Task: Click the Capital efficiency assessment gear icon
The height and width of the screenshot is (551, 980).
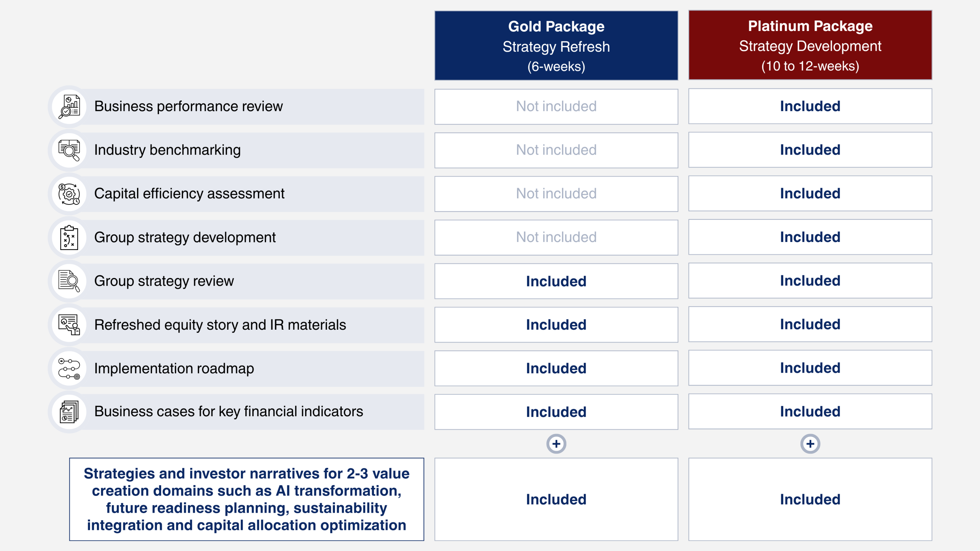Action: 69,194
